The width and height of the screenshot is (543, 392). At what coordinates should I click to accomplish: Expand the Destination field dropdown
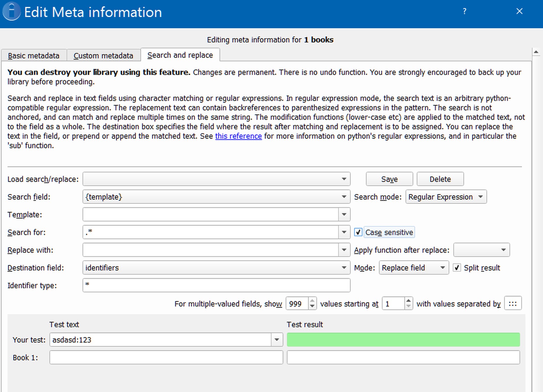point(344,268)
